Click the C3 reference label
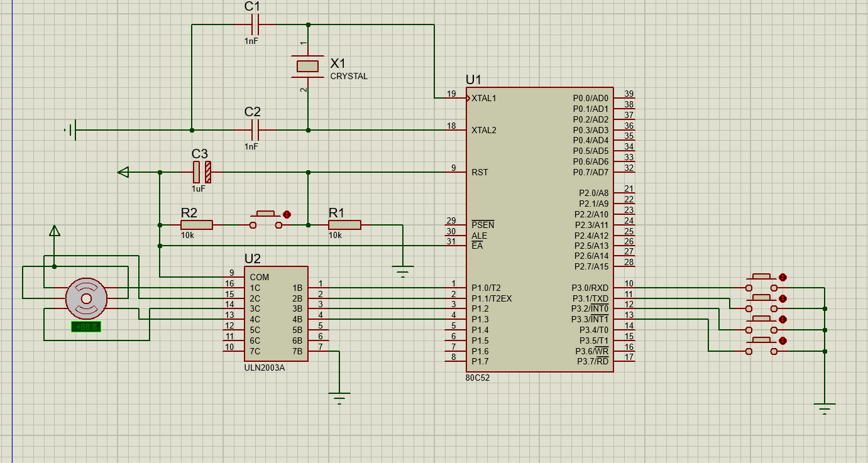This screenshot has height=463, width=868. pos(200,154)
